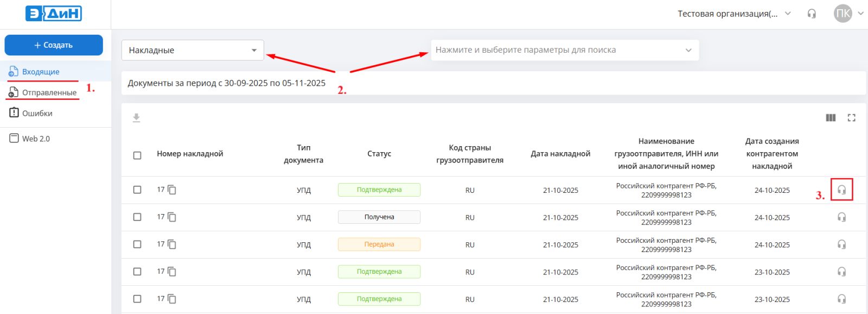Open the Web 2.0 link
868x314 pixels.
point(36,139)
